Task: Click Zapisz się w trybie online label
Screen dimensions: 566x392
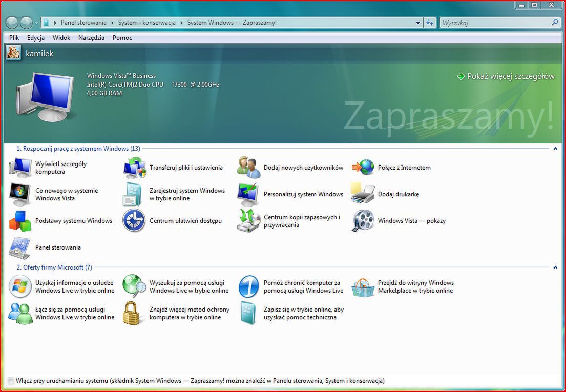Action: point(304,313)
